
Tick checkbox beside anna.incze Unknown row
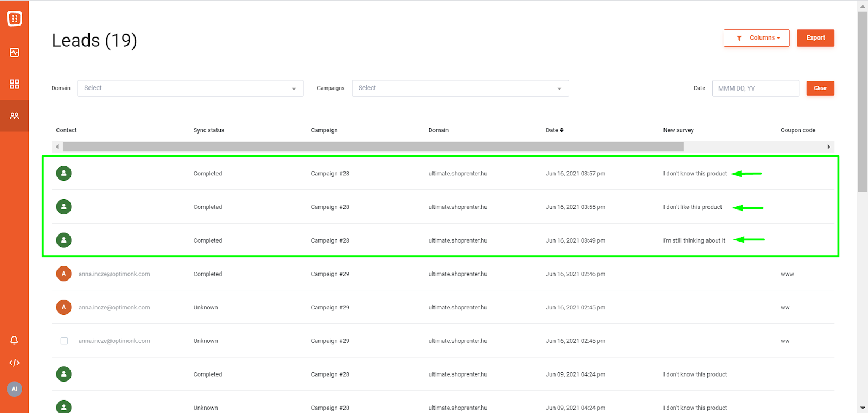click(x=64, y=341)
